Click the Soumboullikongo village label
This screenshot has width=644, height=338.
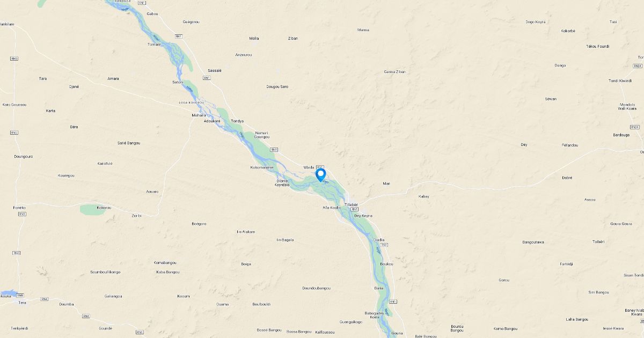105,272
